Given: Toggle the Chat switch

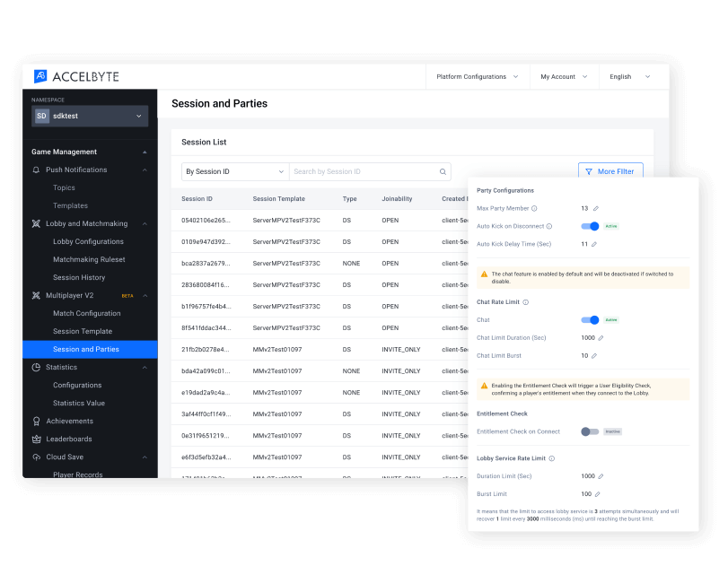Looking at the screenshot, I should pyautogui.click(x=590, y=320).
